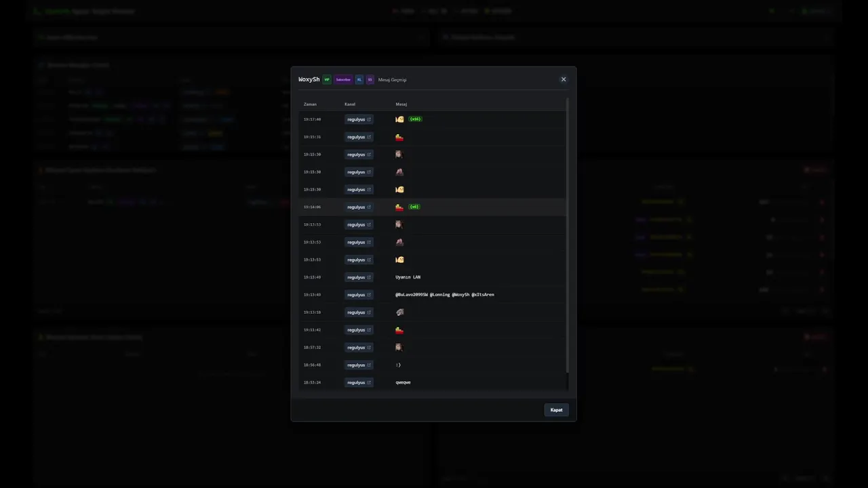Click the yellow emote in 19:17:40 row

[x=399, y=119]
